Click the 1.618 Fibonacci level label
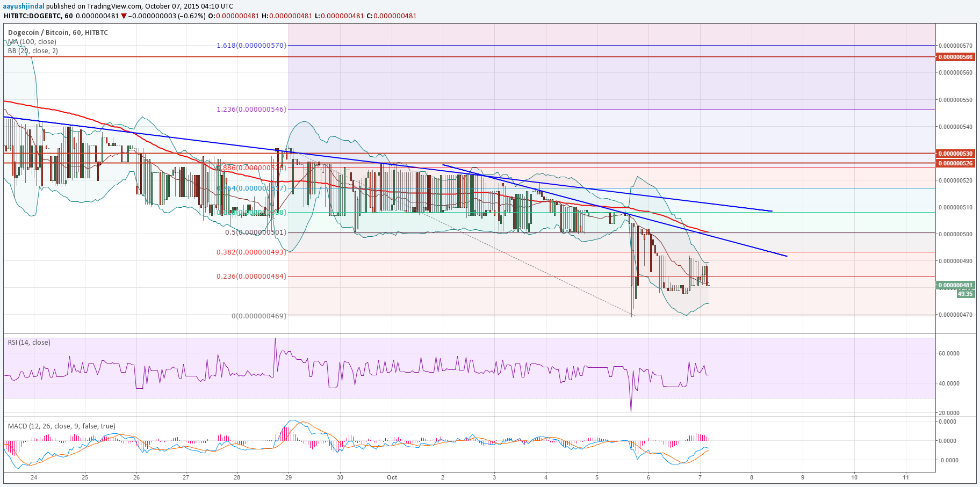980x487 pixels. click(x=251, y=45)
